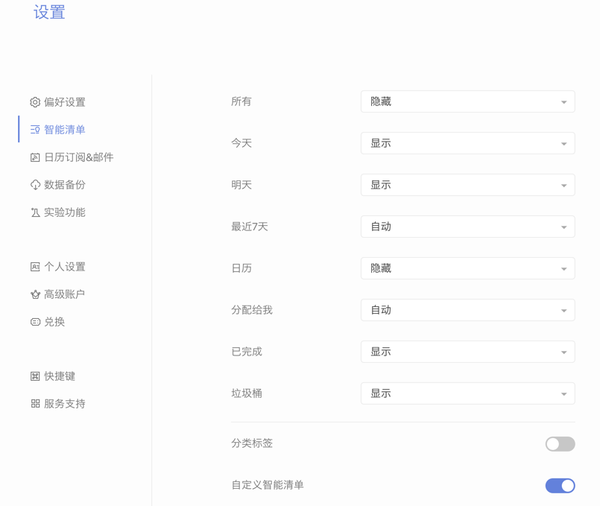The height and width of the screenshot is (506, 600).
Task: Click the 明天 row label
Action: [241, 185]
